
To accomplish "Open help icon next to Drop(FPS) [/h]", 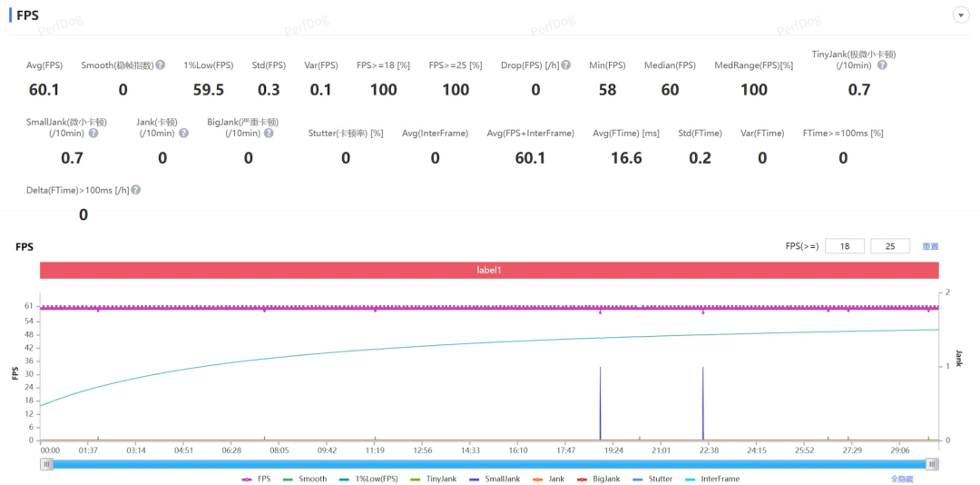I will point(565,65).
